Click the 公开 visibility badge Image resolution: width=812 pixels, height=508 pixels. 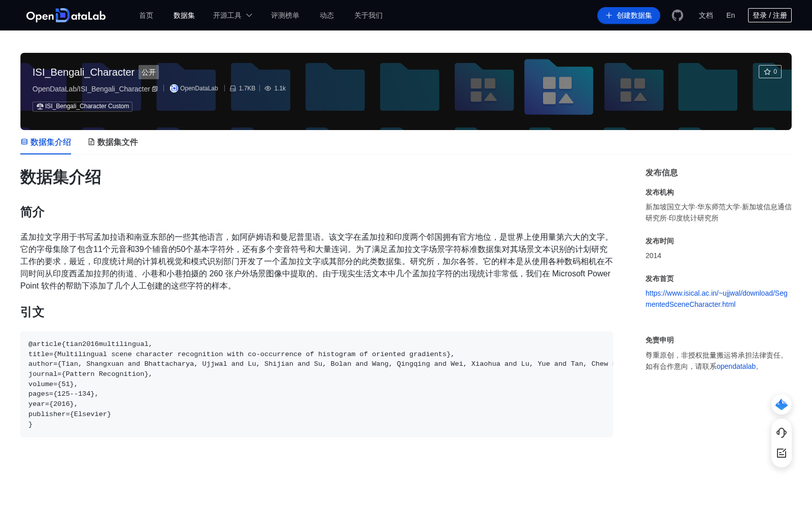149,72
